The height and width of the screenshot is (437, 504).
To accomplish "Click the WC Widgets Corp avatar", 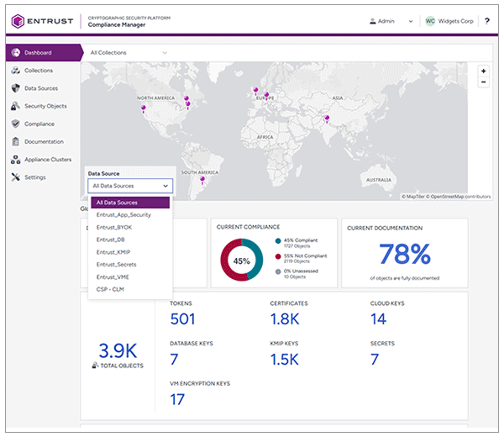I will point(430,21).
